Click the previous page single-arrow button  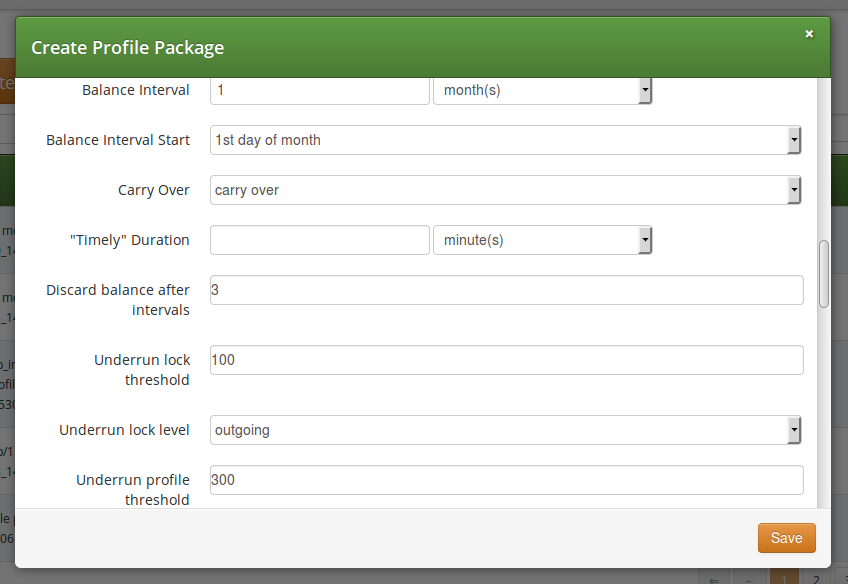click(748, 579)
